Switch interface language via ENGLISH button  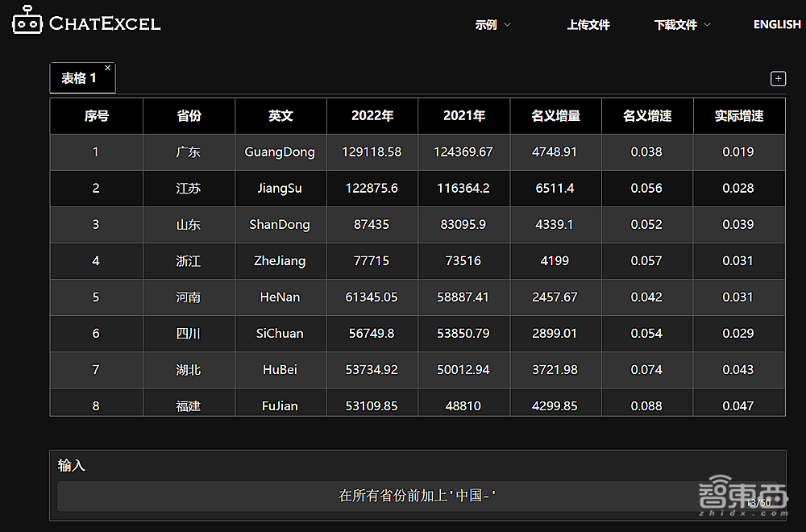[x=776, y=24]
